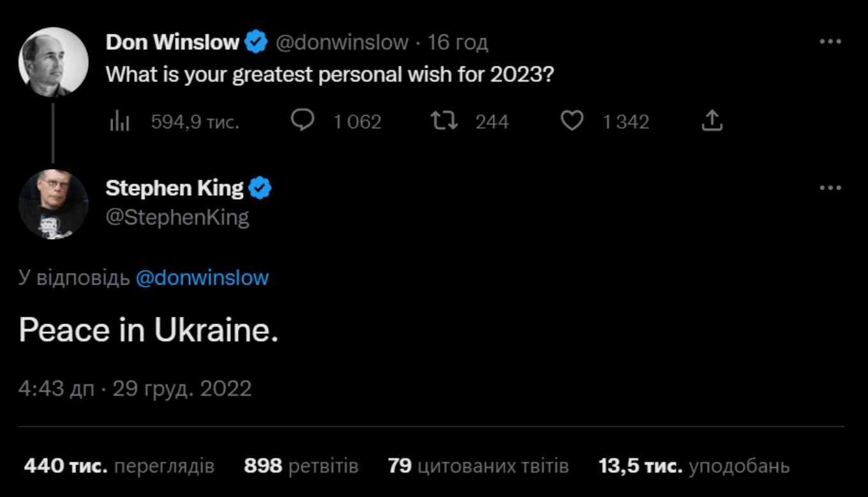This screenshot has height=497, width=868.
Task: Click the blue @donwinslow mention link
Action: pyautogui.click(x=202, y=278)
